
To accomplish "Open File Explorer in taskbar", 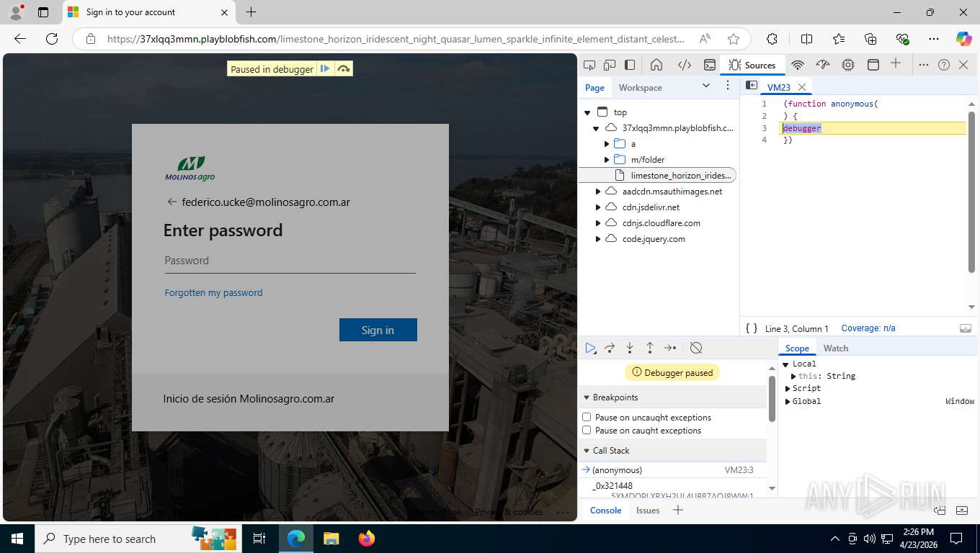I will click(331, 539).
